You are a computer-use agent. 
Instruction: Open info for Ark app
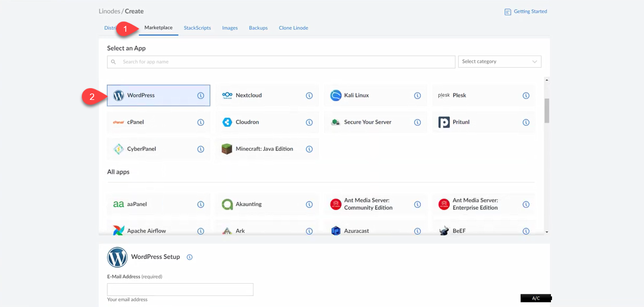309,231
